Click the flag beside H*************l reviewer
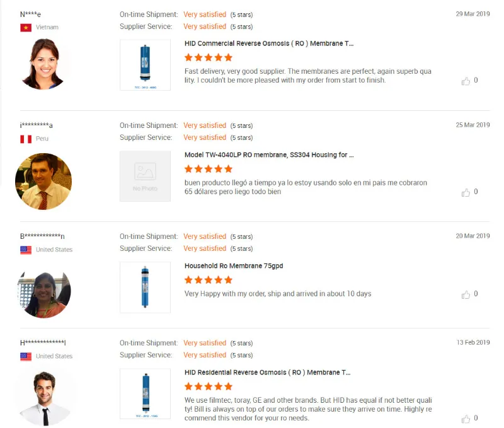 pyautogui.click(x=26, y=356)
